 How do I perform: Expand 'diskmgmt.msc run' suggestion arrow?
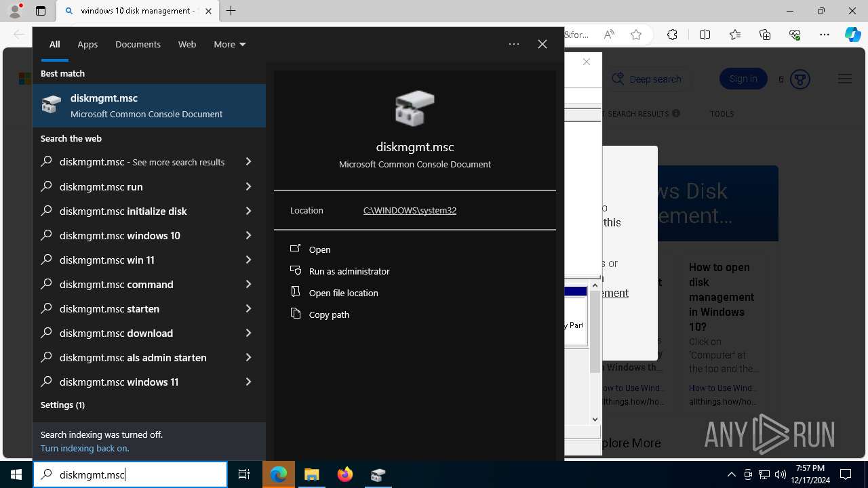pos(248,186)
